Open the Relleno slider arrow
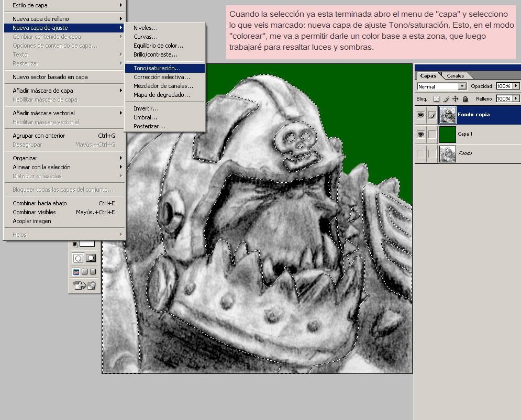521x420 pixels. [516, 98]
